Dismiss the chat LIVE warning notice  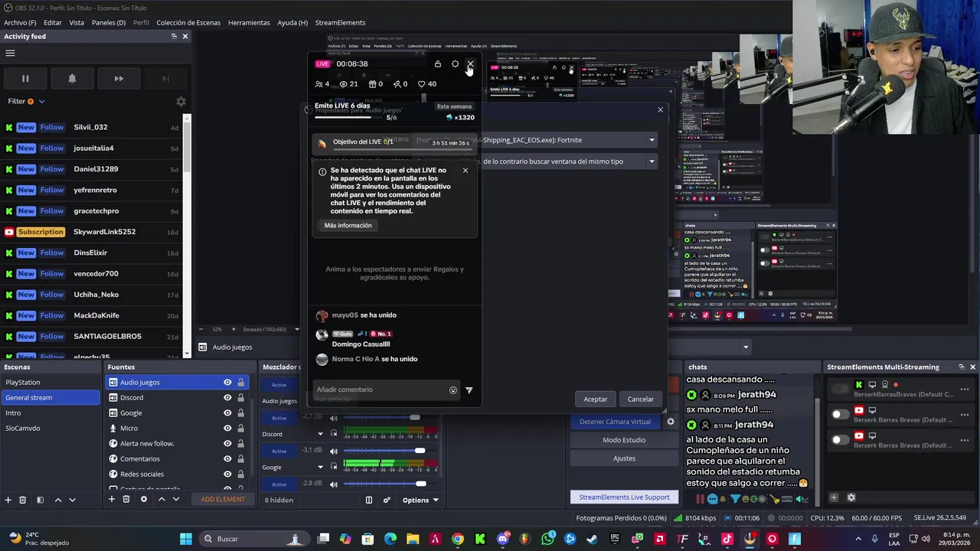(x=465, y=170)
